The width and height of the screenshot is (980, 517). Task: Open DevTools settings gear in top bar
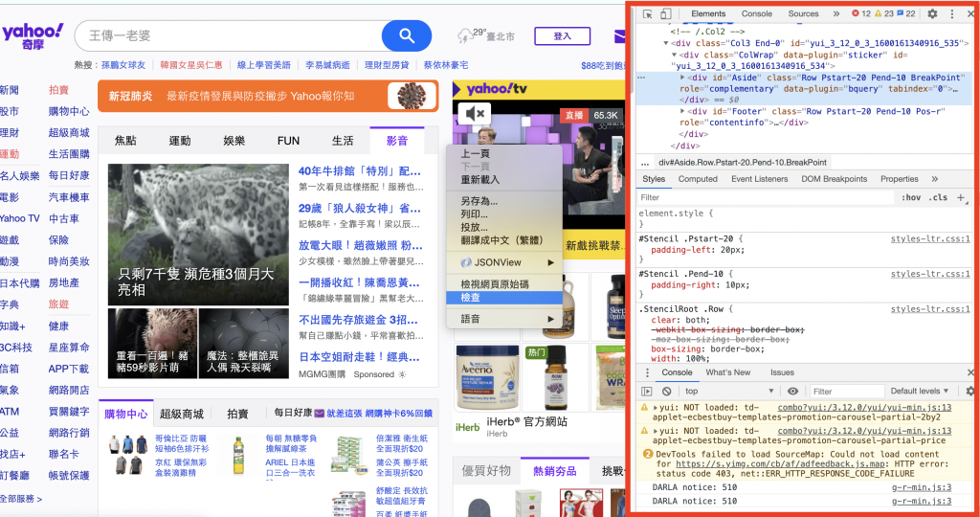pos(932,13)
